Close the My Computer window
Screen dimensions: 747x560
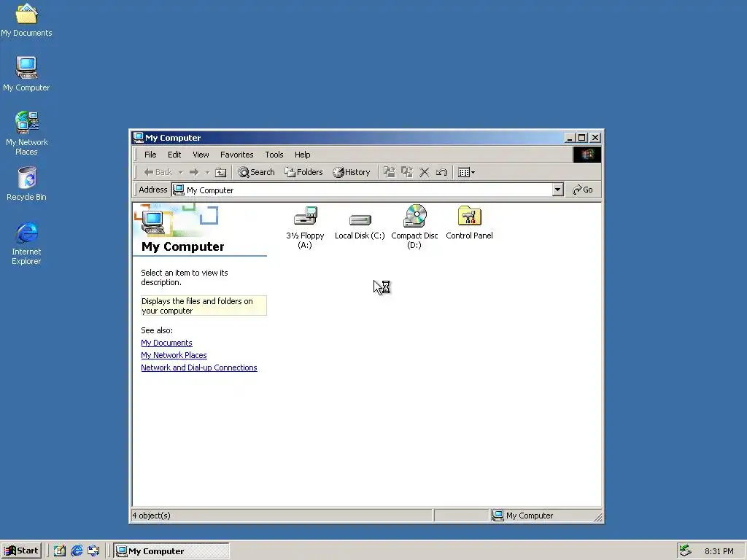pyautogui.click(x=595, y=138)
